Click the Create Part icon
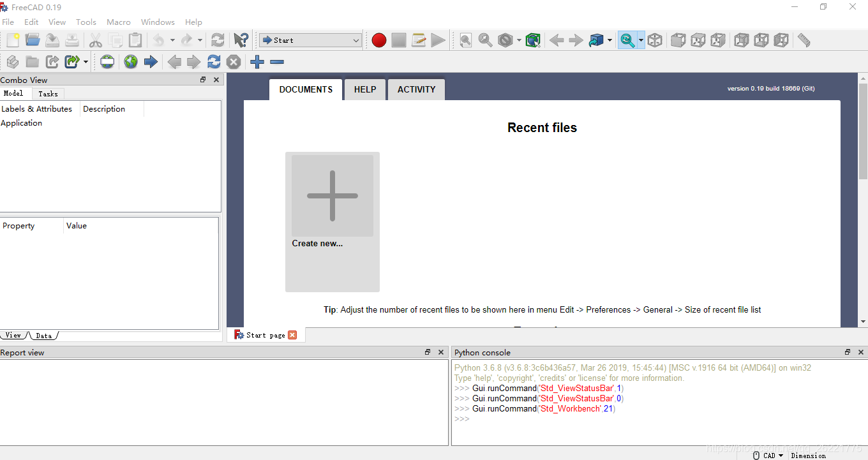868x460 pixels. click(x=13, y=62)
